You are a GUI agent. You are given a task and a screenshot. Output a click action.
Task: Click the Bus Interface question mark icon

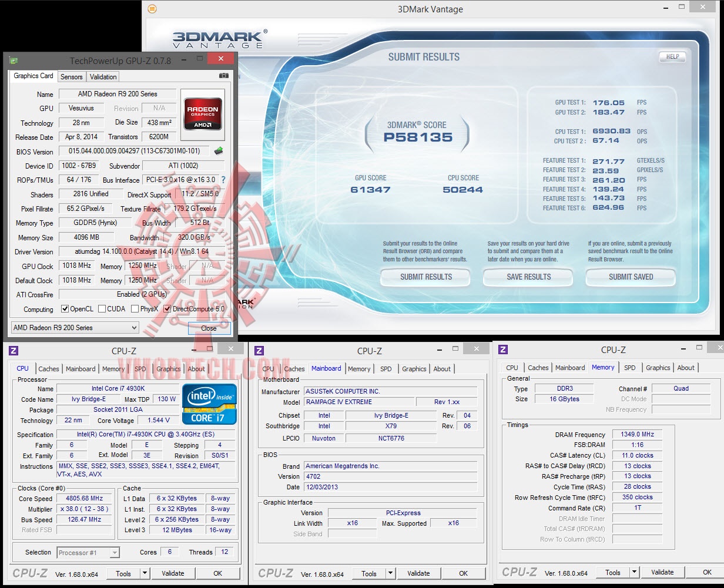pos(223,180)
